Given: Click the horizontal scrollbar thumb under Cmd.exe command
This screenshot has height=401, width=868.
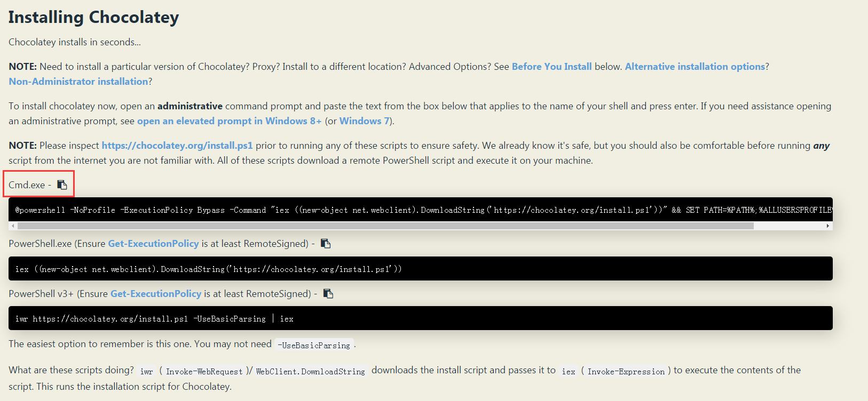Looking at the screenshot, I should pyautogui.click(x=385, y=226).
